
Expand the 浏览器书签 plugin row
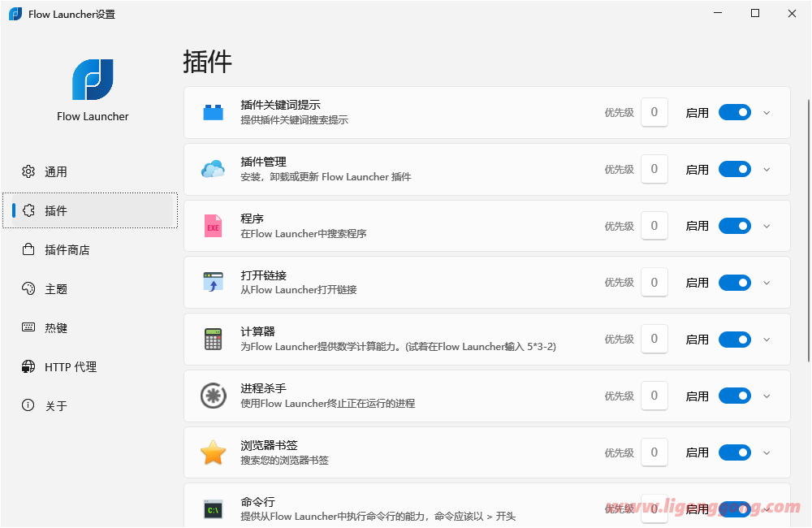point(767,453)
